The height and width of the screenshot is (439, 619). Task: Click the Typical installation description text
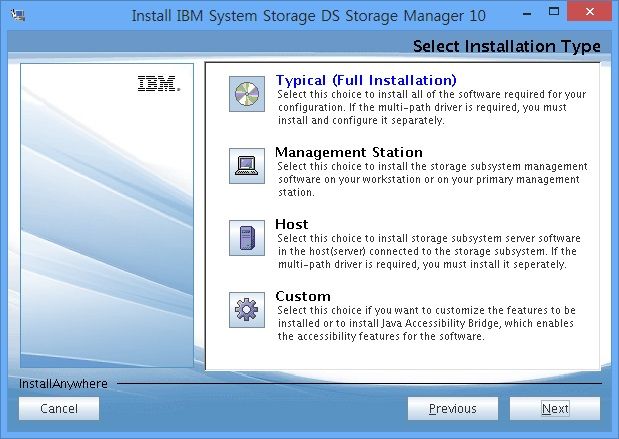pos(432,107)
